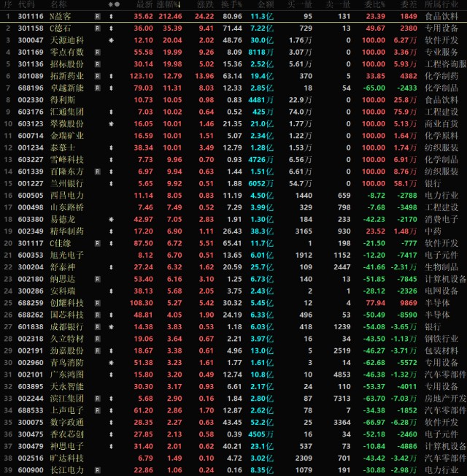Sort by the 委比% column header
Screen dimensions: 467x476
click(x=375, y=4)
